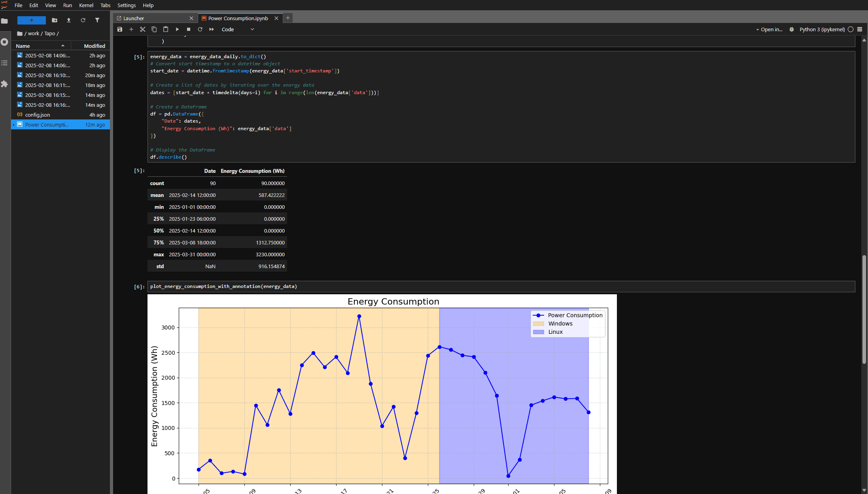Create a new folder in file browser
Viewport: 868px width, 494px height.
[55, 20]
